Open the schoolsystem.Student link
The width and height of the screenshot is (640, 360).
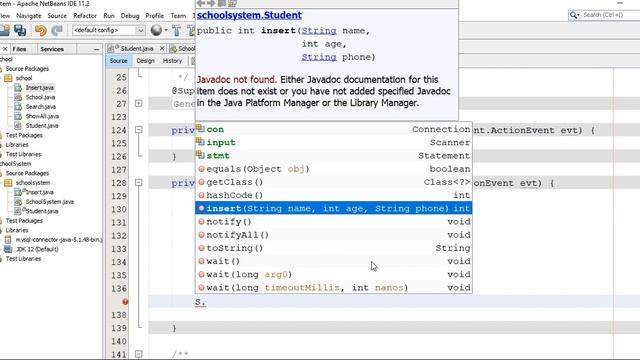[x=249, y=15]
